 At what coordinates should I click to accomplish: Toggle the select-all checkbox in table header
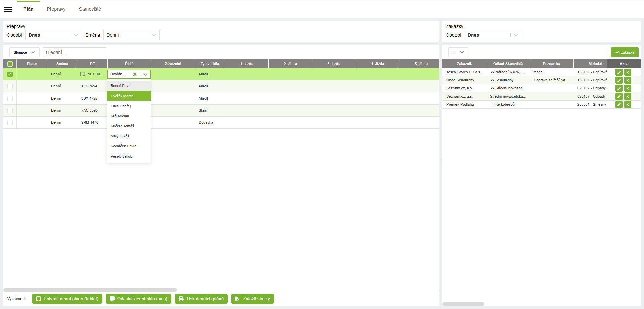click(10, 64)
